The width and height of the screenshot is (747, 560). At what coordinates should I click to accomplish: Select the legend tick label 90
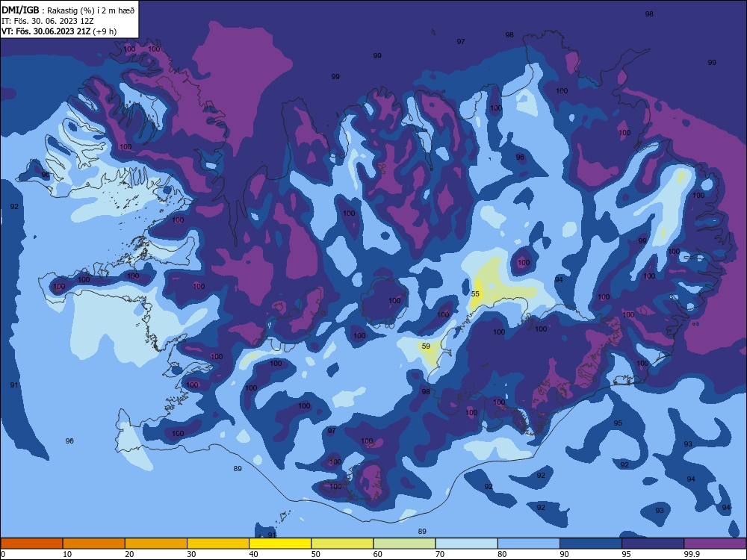click(565, 554)
